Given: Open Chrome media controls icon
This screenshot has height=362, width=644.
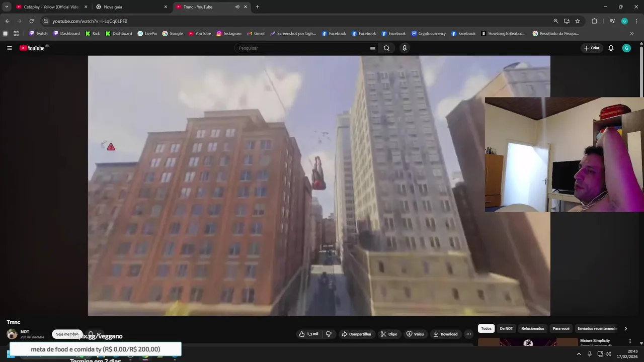Looking at the screenshot, I should [x=612, y=21].
